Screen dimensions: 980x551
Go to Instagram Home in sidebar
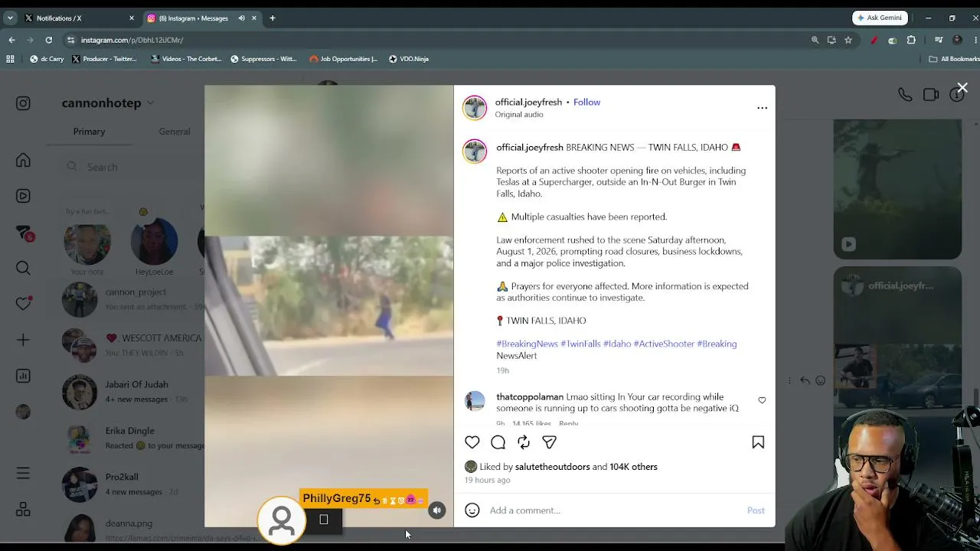tap(23, 160)
